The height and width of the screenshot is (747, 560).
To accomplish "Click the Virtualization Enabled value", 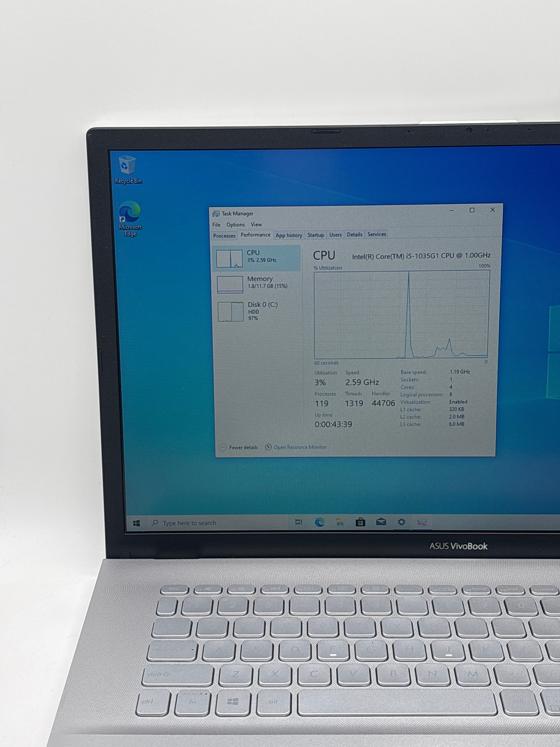I will click(458, 402).
